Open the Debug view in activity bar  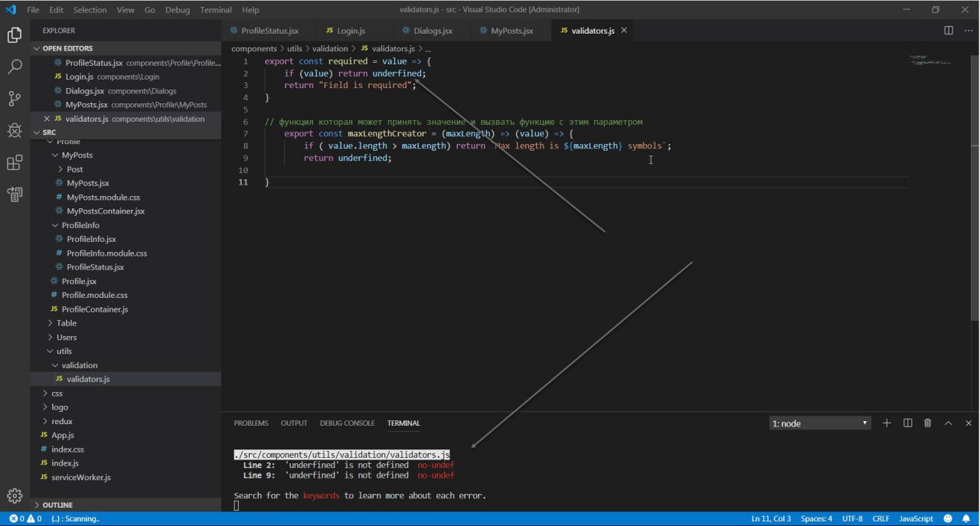click(x=15, y=131)
